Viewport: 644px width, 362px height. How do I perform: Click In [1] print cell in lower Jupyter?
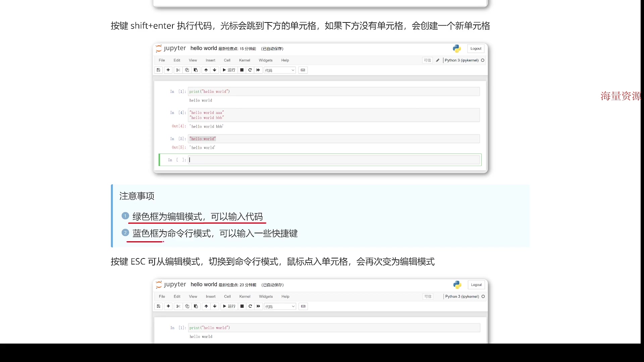pyautogui.click(x=334, y=328)
